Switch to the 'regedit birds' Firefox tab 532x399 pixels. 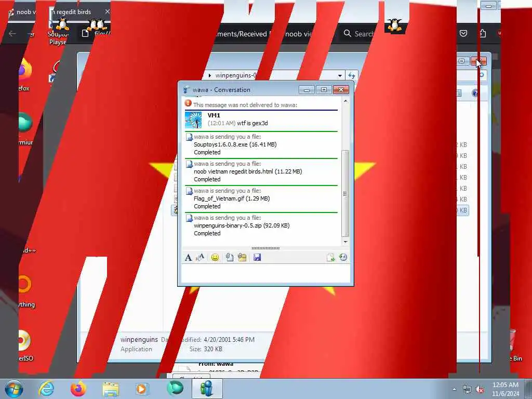[74, 12]
